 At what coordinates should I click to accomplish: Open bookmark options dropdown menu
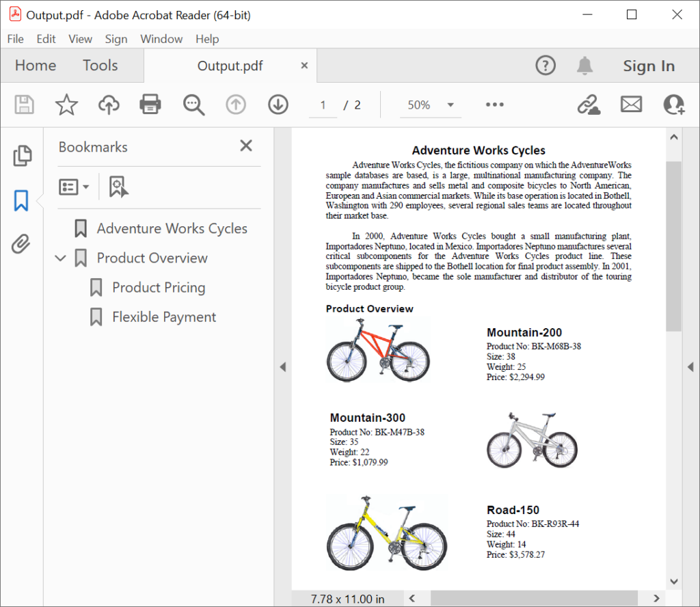tap(74, 187)
